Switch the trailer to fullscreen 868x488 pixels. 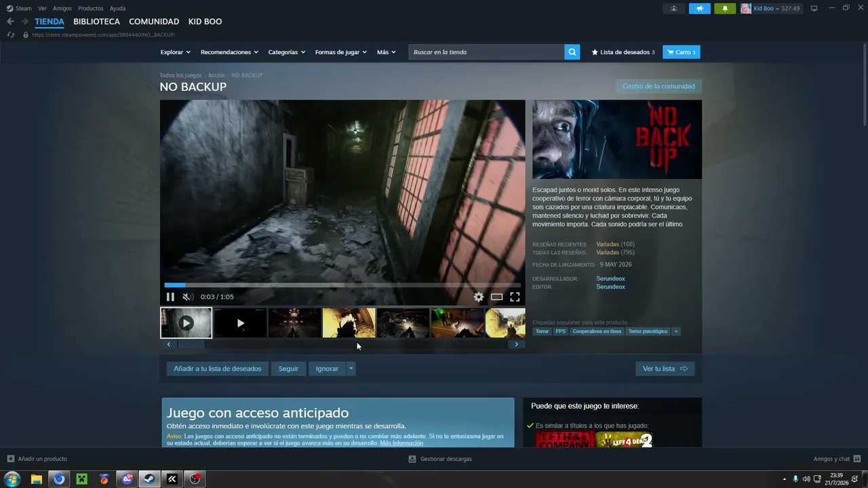(x=515, y=297)
